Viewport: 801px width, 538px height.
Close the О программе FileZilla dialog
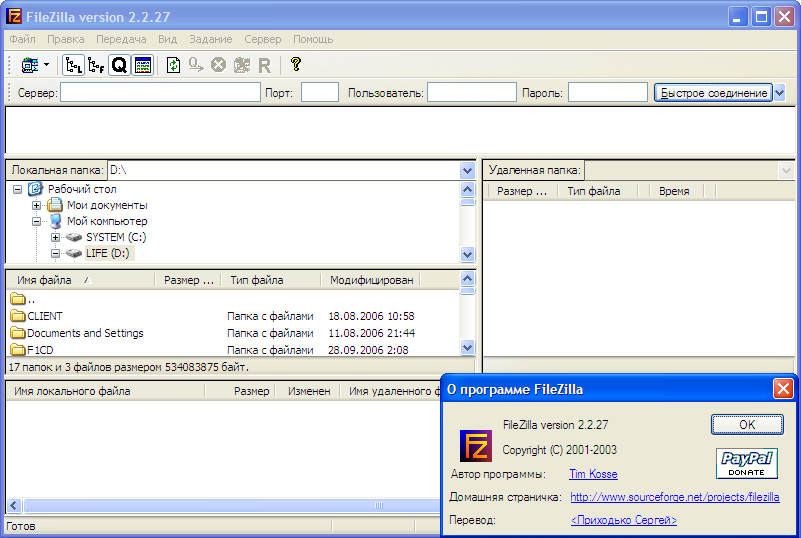pyautogui.click(x=783, y=389)
